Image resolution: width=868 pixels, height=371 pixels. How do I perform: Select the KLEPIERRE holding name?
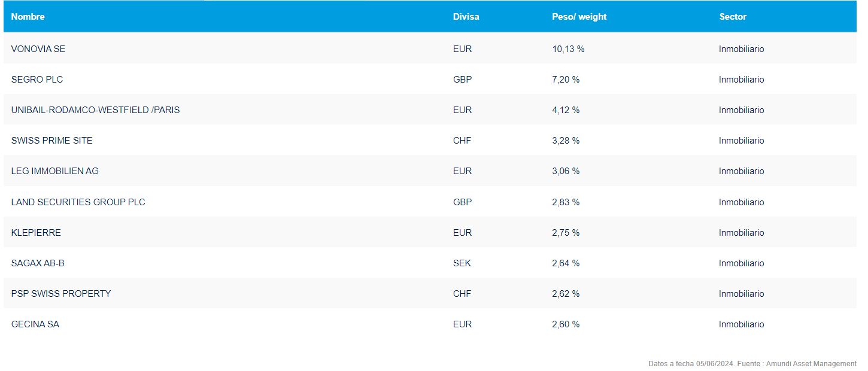pyautogui.click(x=36, y=233)
